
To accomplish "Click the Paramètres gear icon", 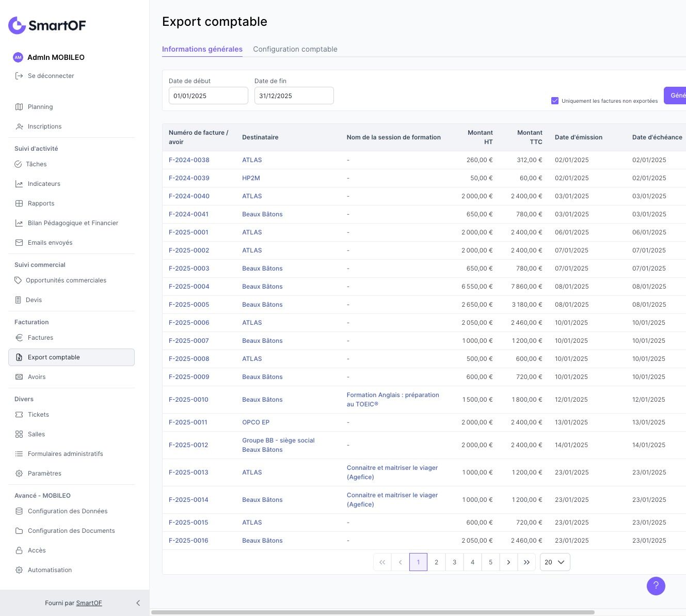I will pyautogui.click(x=19, y=473).
